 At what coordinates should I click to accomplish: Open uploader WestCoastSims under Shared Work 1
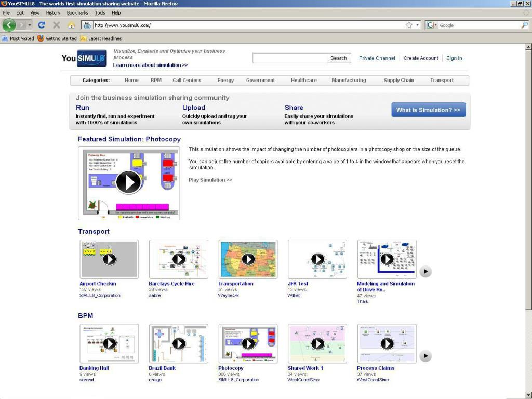pyautogui.click(x=303, y=380)
